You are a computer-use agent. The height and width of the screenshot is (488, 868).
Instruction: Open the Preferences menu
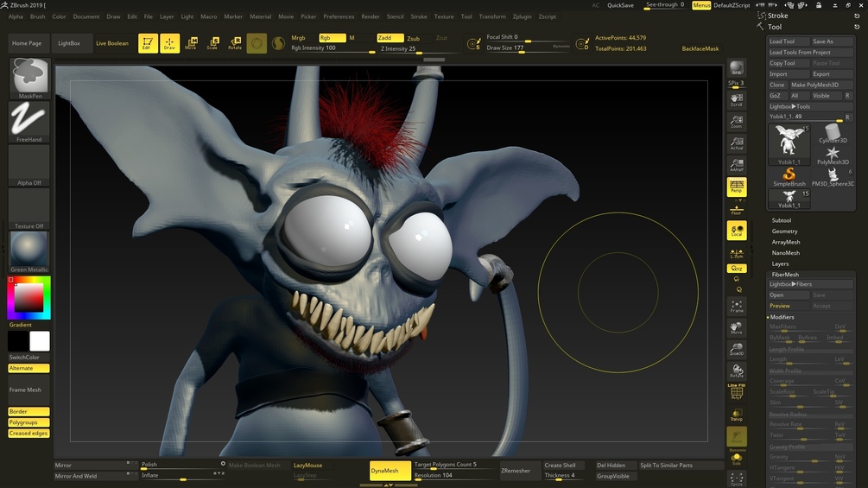(x=339, y=16)
